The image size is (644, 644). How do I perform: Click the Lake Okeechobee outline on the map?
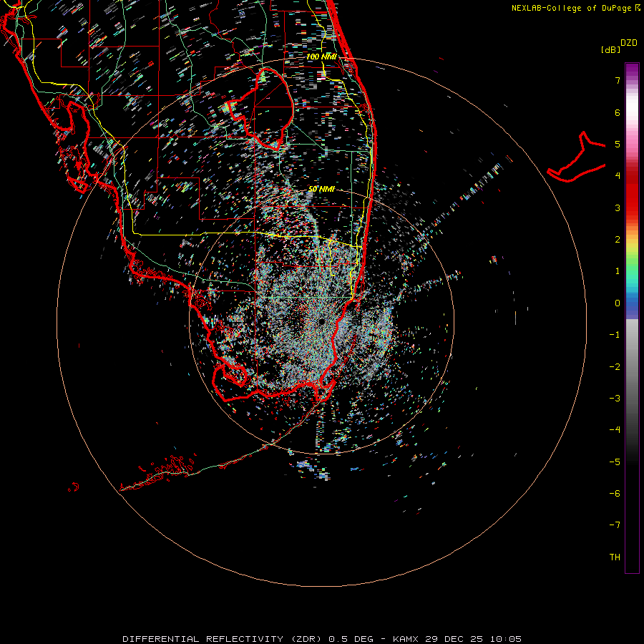(260, 109)
